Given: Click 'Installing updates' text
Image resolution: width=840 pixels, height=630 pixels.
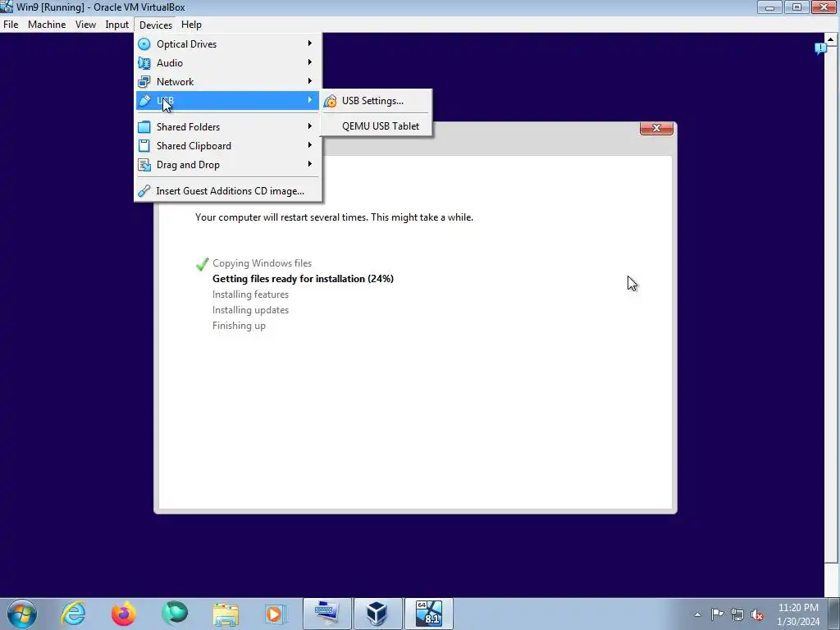Looking at the screenshot, I should click(x=250, y=309).
